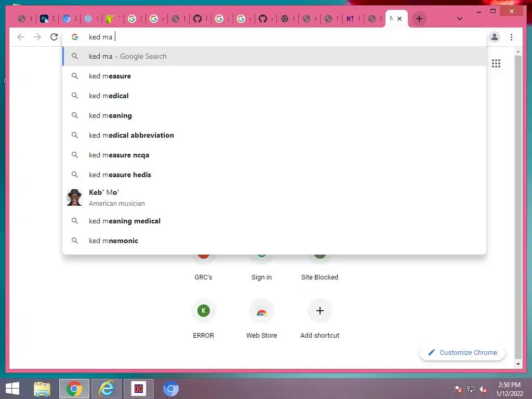
Task: Open the Keb' Mo' American musician suggestion
Action: [x=274, y=197]
